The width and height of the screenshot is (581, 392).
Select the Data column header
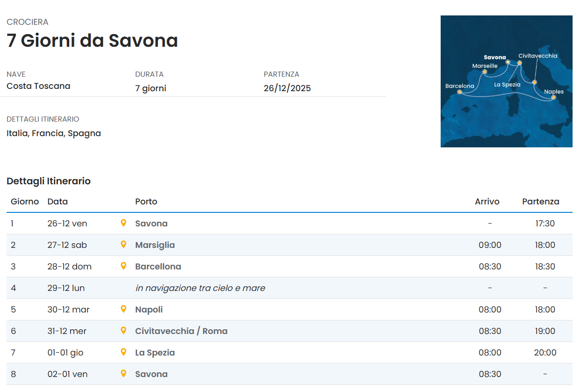pos(58,202)
